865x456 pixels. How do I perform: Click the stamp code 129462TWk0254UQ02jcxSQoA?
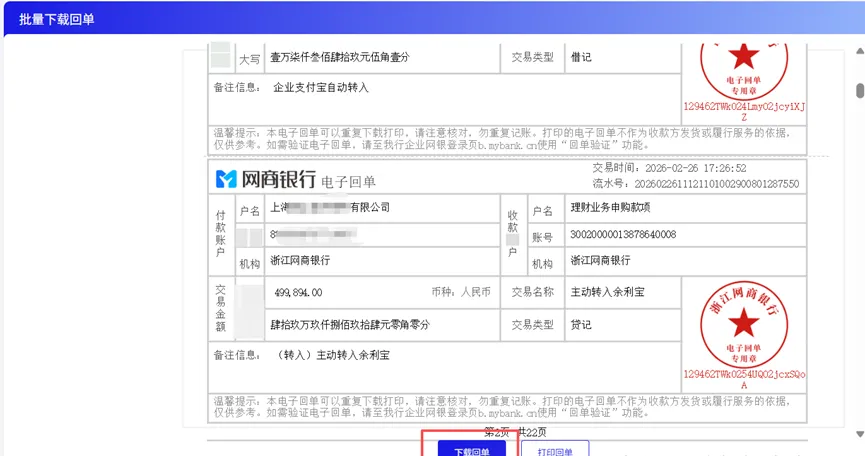coord(744,379)
